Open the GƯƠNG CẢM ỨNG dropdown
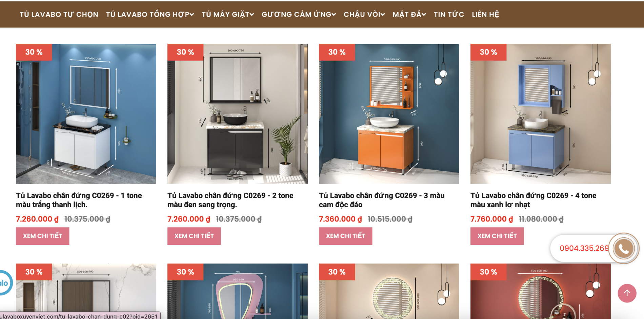 pyautogui.click(x=299, y=14)
